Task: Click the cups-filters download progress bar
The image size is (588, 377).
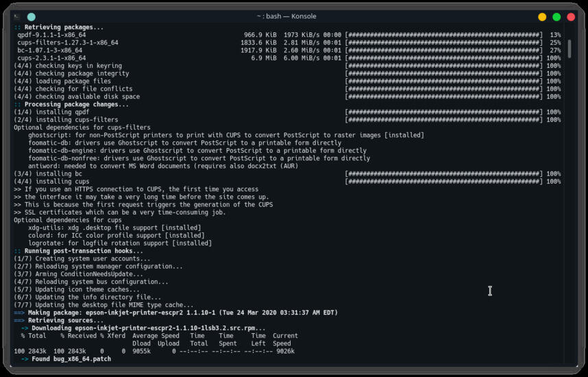Action: click(x=443, y=42)
